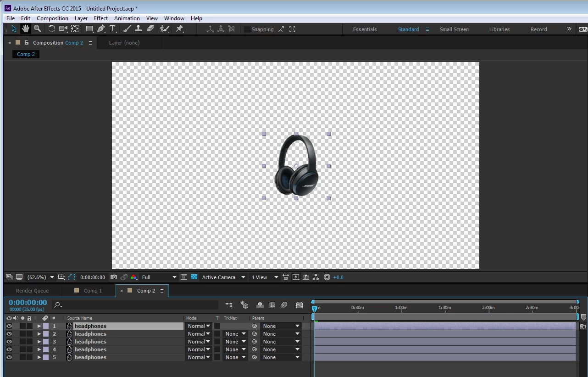Select the Pen tool
This screenshot has width=588, height=377.
pos(101,28)
